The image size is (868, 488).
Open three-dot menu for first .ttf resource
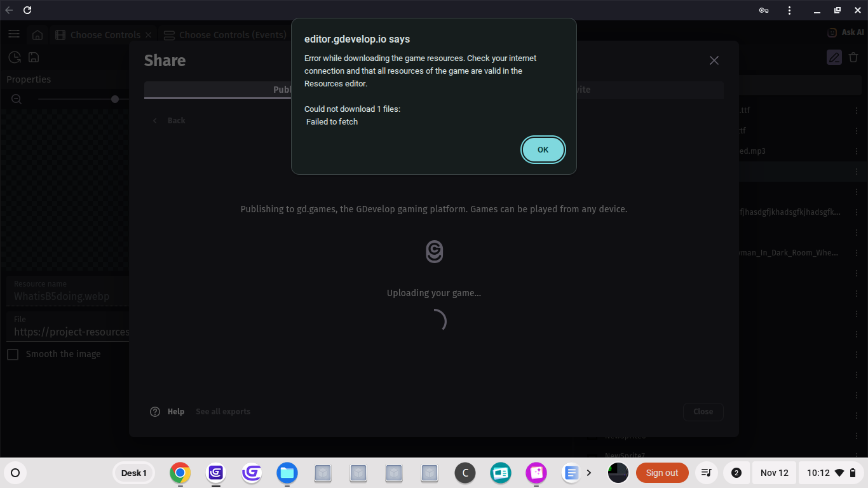[x=856, y=111]
